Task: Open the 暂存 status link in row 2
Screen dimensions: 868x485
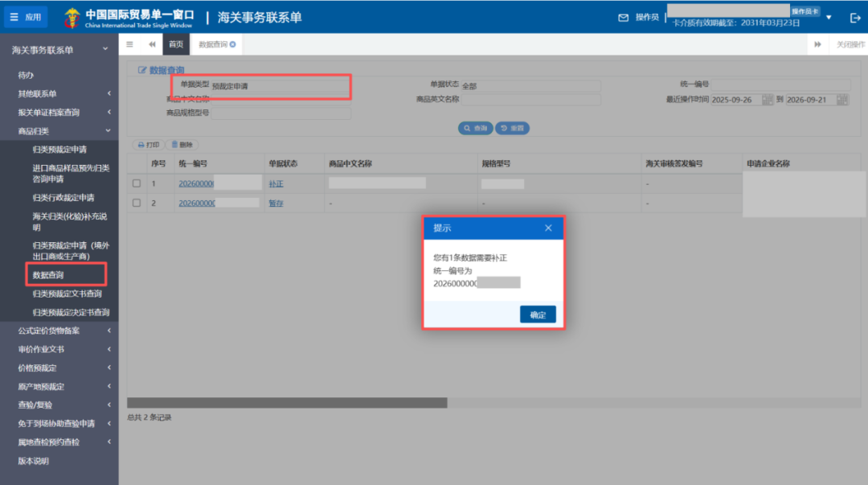Action: (x=276, y=203)
